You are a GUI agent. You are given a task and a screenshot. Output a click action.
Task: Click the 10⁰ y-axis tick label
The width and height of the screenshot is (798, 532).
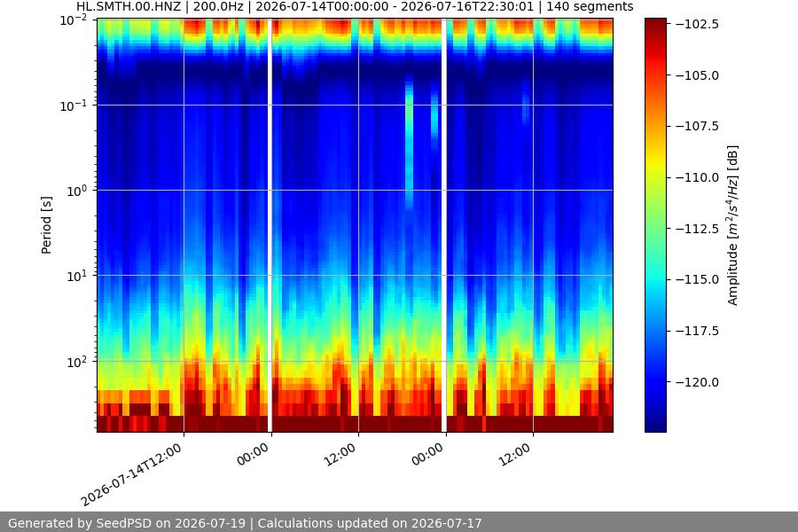(76, 191)
